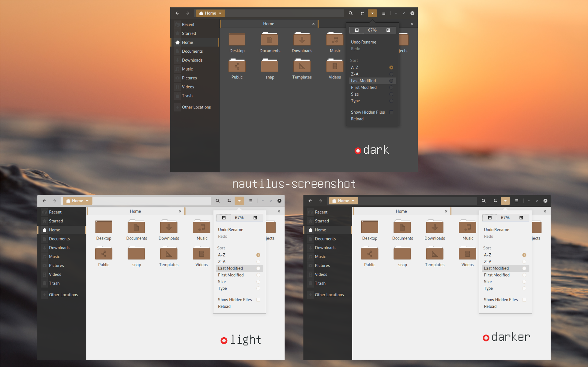
Task: Expand the Home path dropdown in light window
Action: pos(77,201)
